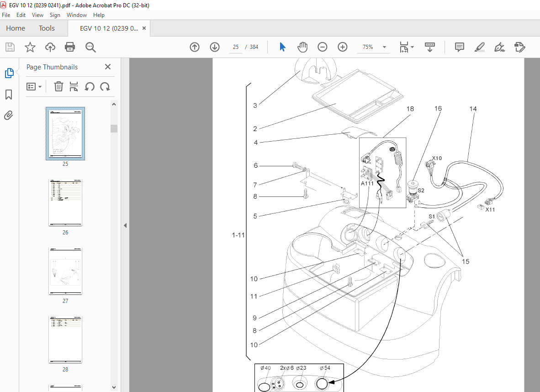
Task: Select the page 27 thumbnail
Action: (65, 271)
